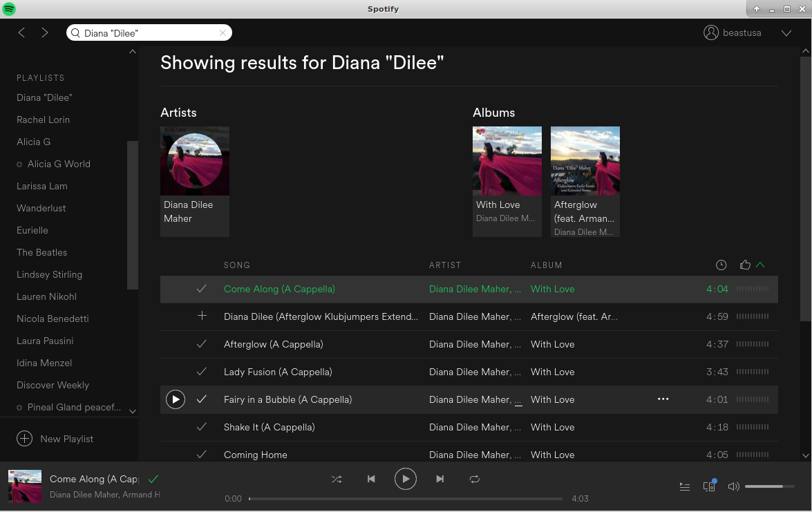812x512 pixels.
Task: Open the Afterglow album cover
Action: coord(585,161)
